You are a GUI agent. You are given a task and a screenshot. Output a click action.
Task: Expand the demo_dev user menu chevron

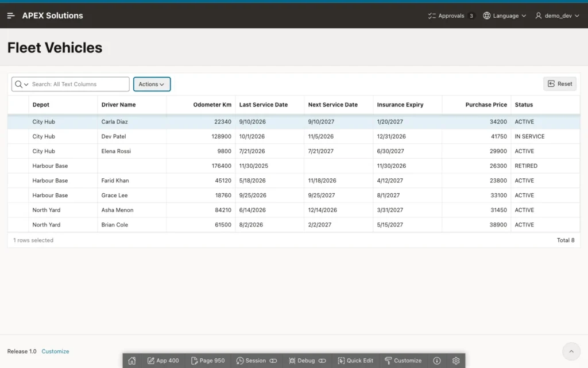click(x=577, y=16)
